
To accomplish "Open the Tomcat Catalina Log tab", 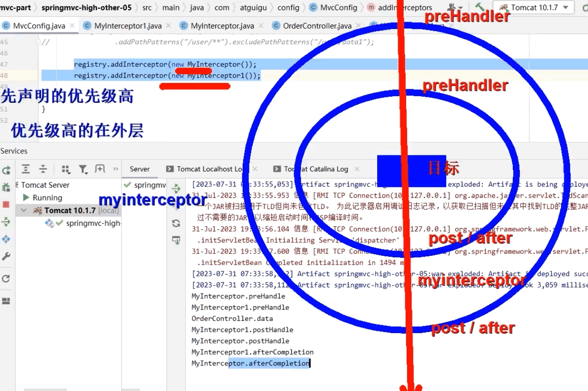I will pos(310,169).
